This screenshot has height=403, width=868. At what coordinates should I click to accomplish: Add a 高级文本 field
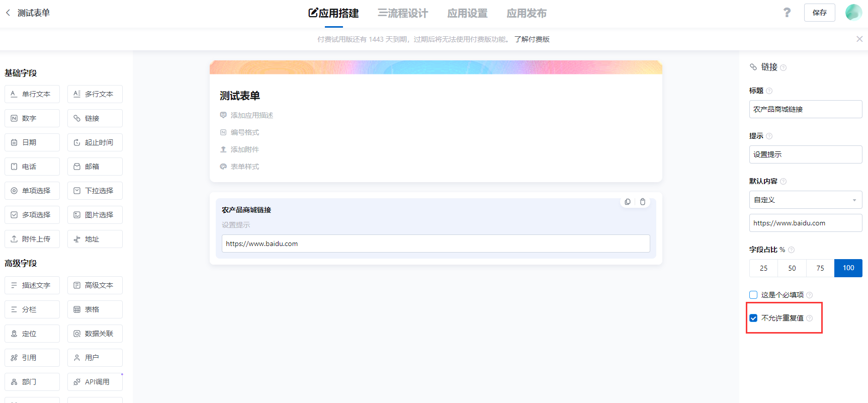point(95,285)
